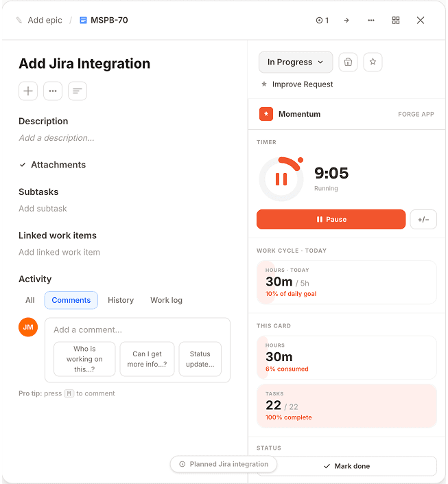Open the In Progress status dropdown
The width and height of the screenshot is (448, 484).
click(x=296, y=62)
